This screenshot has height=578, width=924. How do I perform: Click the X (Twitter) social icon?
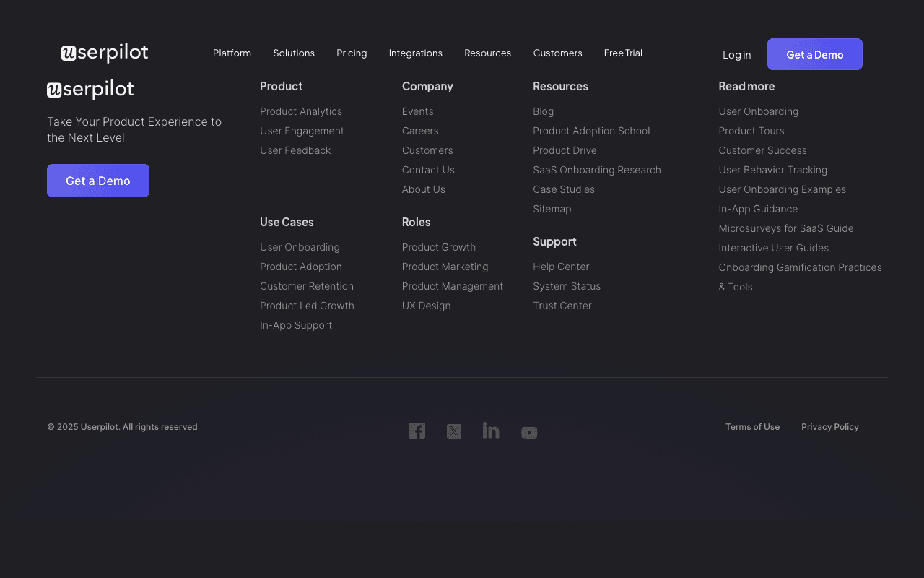click(x=454, y=431)
